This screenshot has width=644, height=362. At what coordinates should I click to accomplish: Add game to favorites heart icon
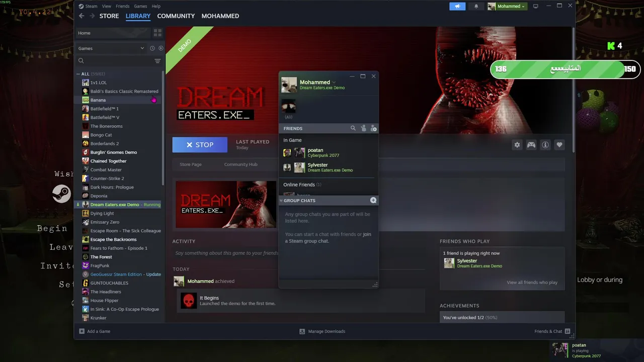click(559, 145)
